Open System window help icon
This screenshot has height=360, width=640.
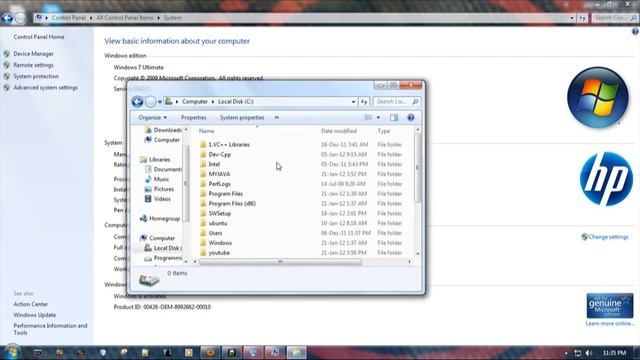(635, 31)
